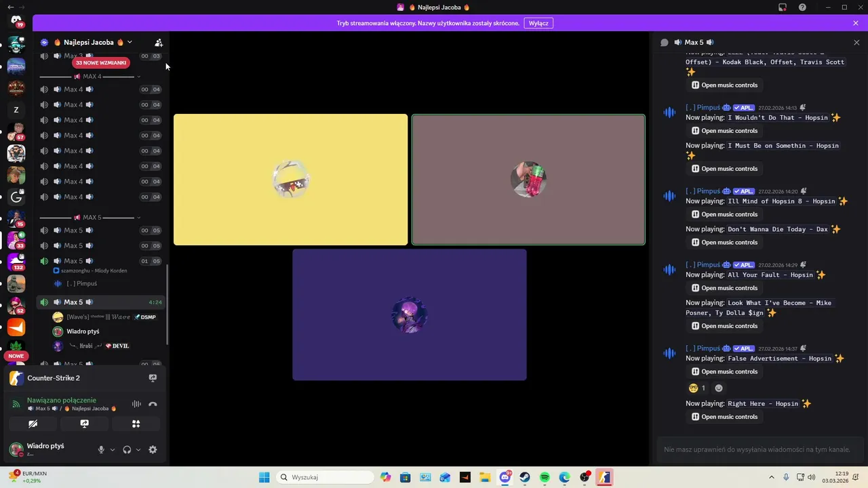Click the Wyszukaj taskbar search box

click(325, 477)
